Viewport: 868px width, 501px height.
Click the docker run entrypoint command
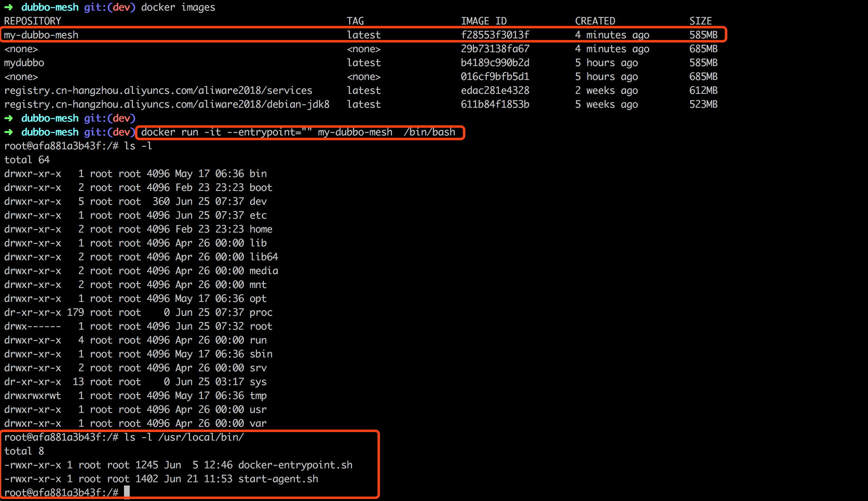tap(298, 132)
